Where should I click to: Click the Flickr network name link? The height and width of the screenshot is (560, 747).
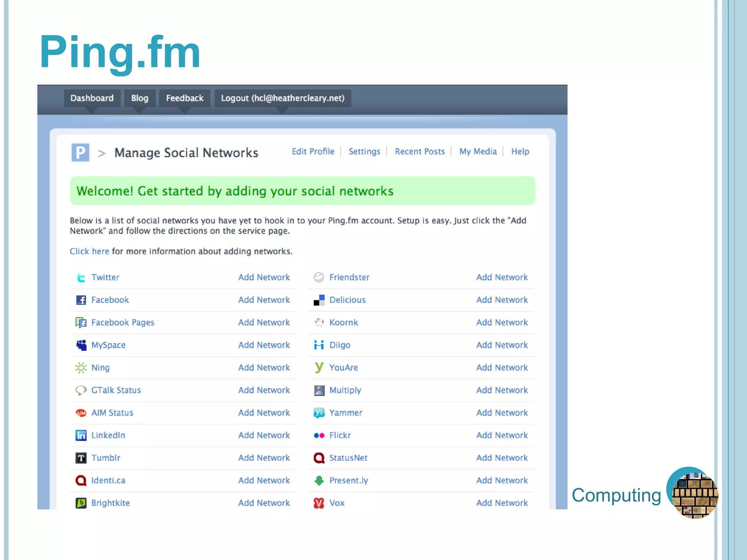pos(340,435)
